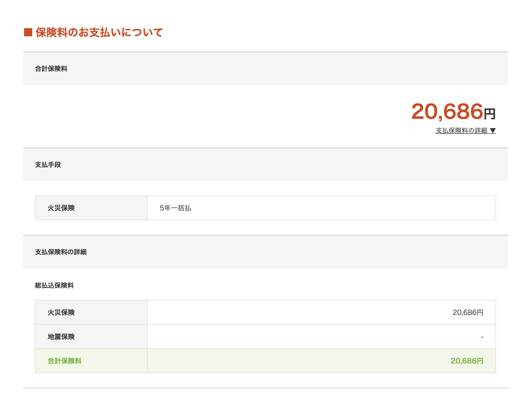
Task: Click the 地震保険 row label
Action: tap(61, 337)
